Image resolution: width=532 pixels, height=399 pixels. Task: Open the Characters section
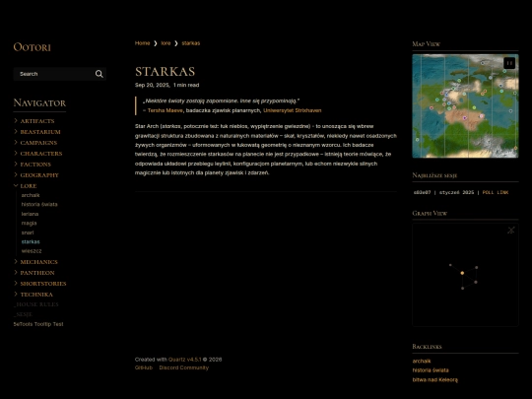41,154
